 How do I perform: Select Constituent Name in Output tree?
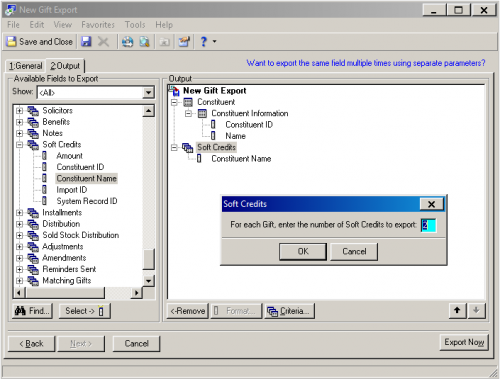[241, 159]
